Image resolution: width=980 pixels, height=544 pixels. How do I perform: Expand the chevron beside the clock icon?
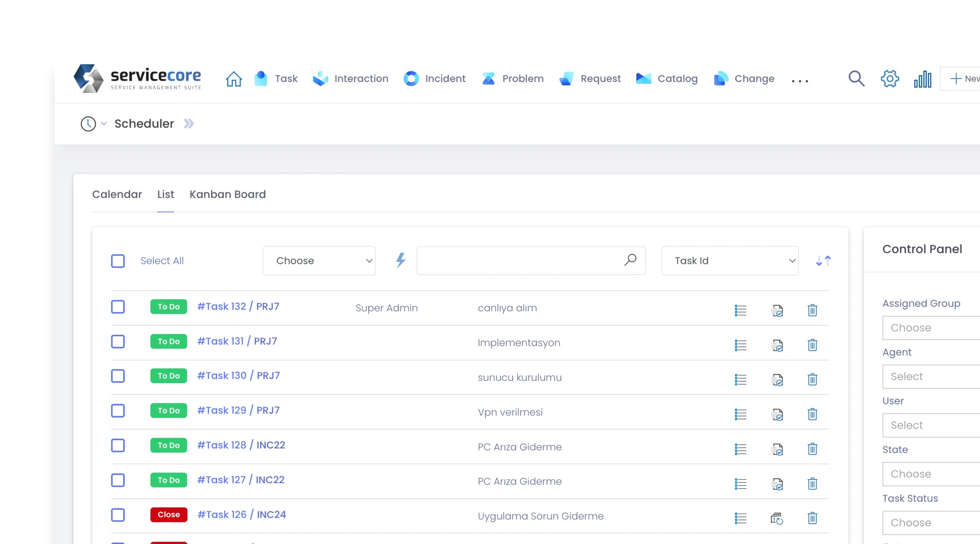point(104,123)
